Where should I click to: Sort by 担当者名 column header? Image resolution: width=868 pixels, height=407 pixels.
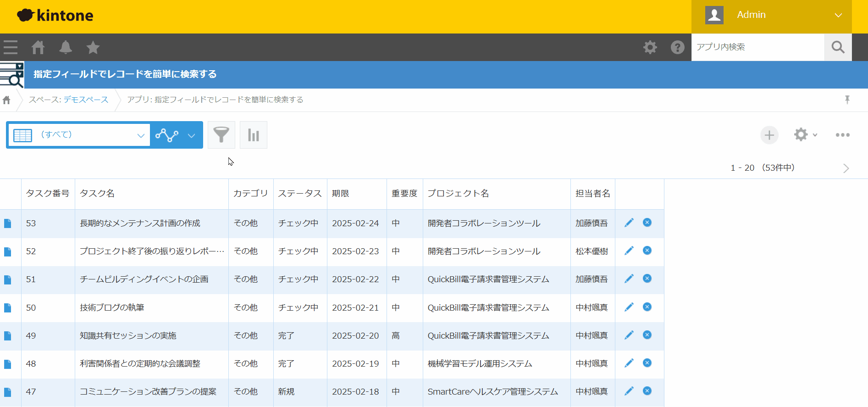click(593, 194)
